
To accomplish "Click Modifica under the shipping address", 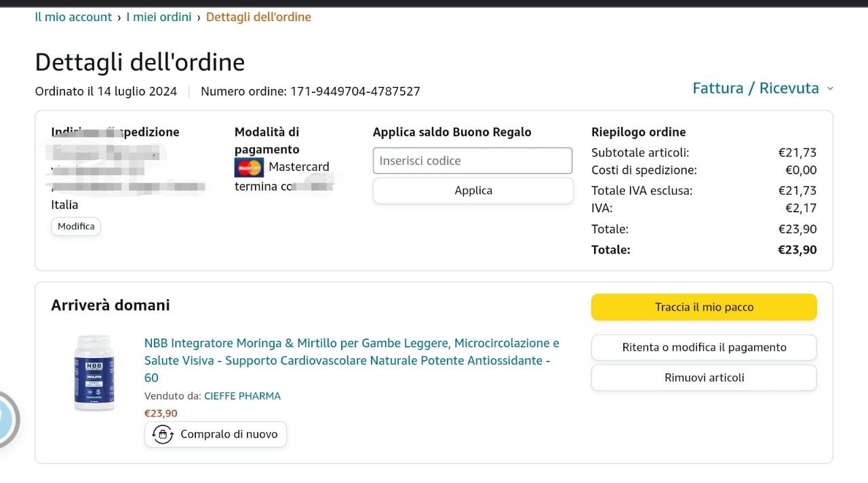I will 76,227.
